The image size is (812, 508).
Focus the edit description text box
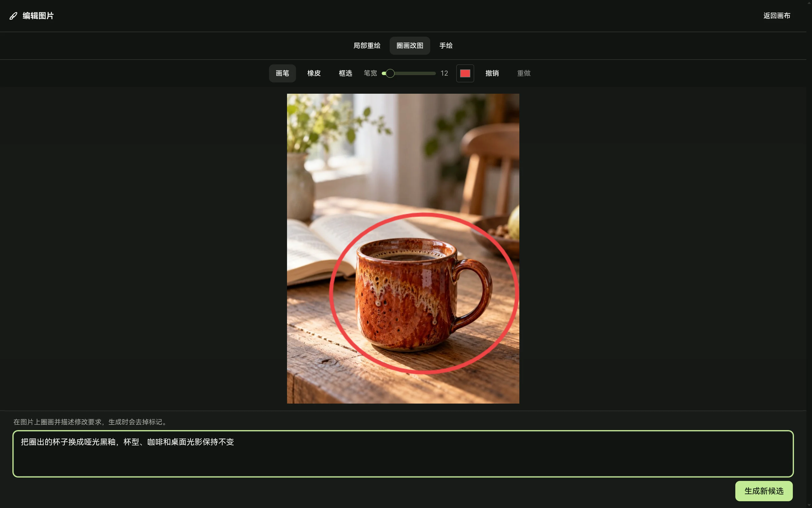(403, 454)
